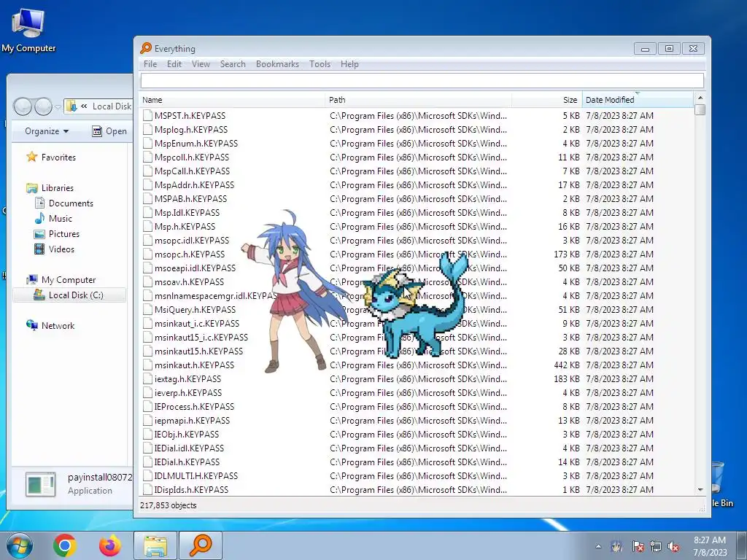Click the Libraries folder icon in Explorer

[32, 187]
